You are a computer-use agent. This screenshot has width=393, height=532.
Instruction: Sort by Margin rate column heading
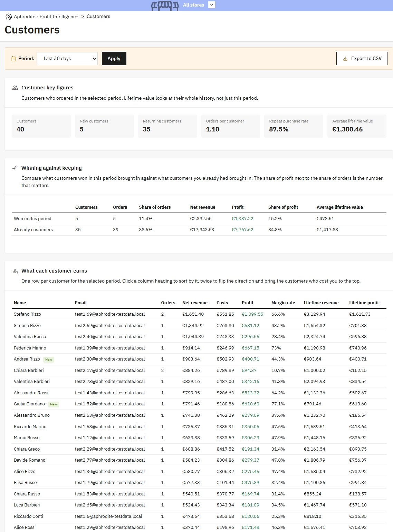pos(283,303)
